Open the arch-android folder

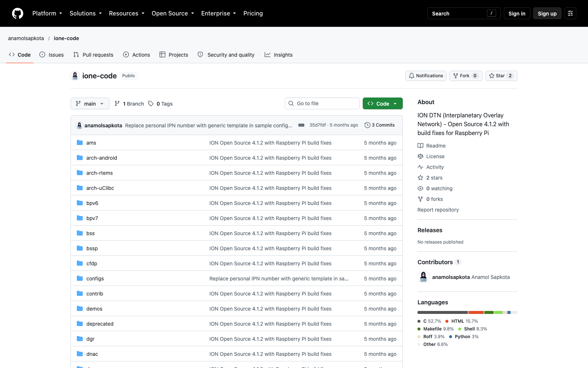[102, 158]
